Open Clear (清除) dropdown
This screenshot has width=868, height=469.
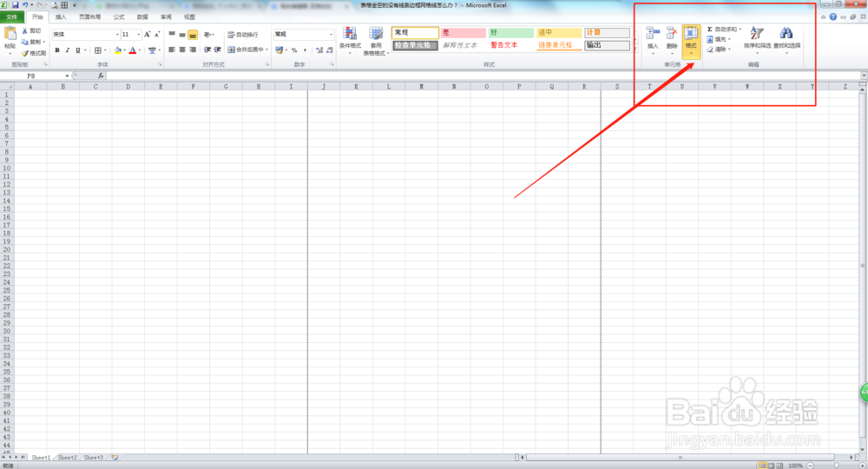point(719,50)
